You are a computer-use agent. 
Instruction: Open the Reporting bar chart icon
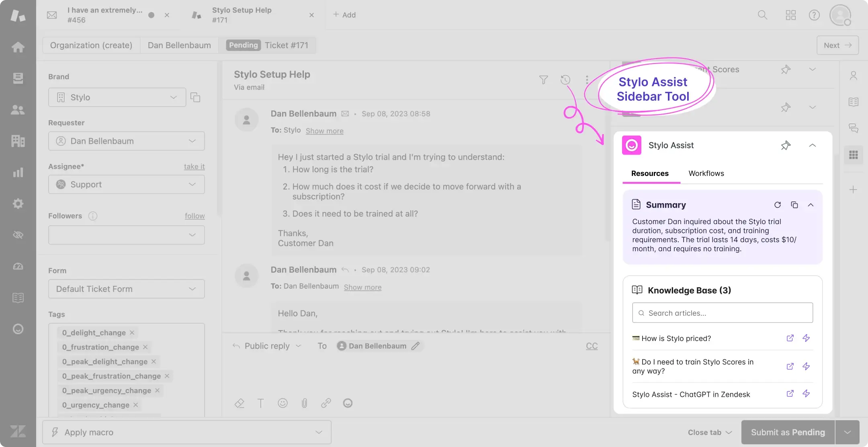(18, 172)
